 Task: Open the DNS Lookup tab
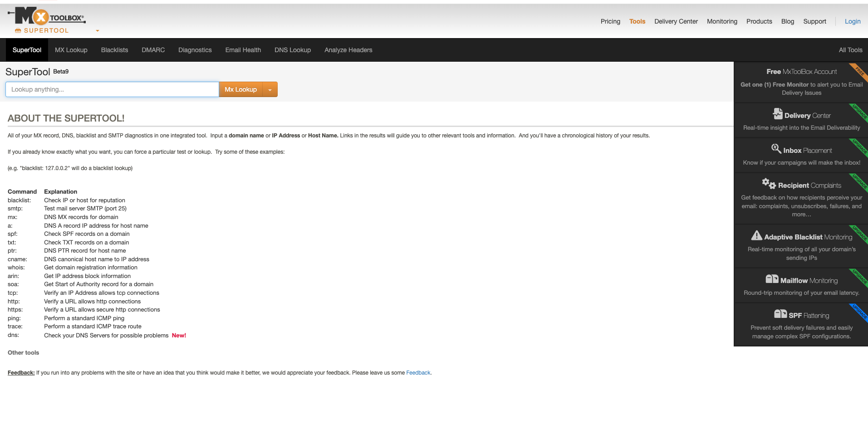point(292,50)
